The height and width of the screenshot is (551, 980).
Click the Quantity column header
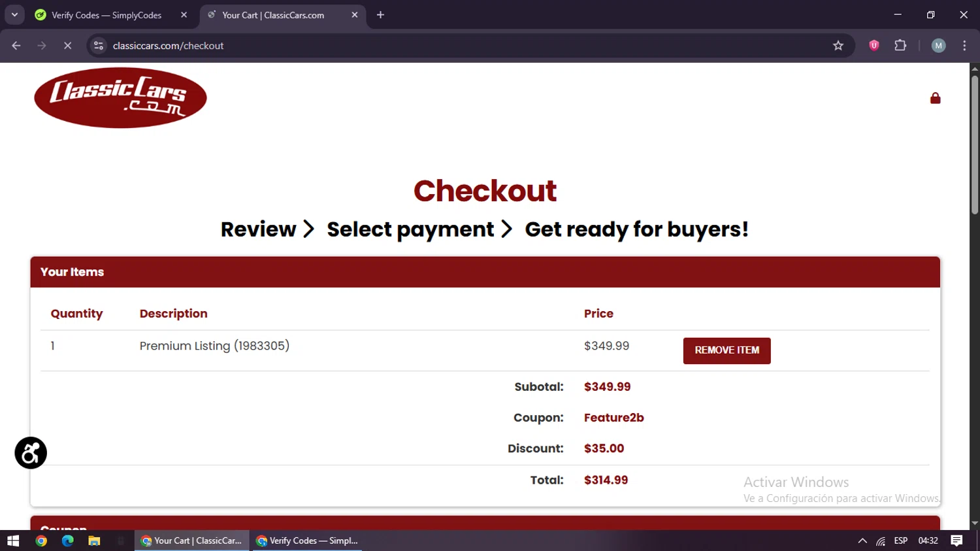tap(76, 314)
